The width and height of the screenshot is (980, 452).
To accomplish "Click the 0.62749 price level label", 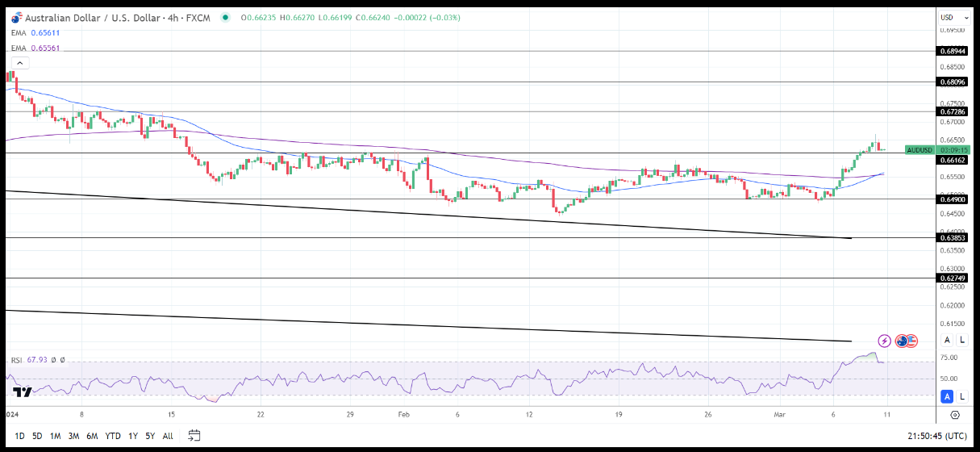I will point(953,278).
